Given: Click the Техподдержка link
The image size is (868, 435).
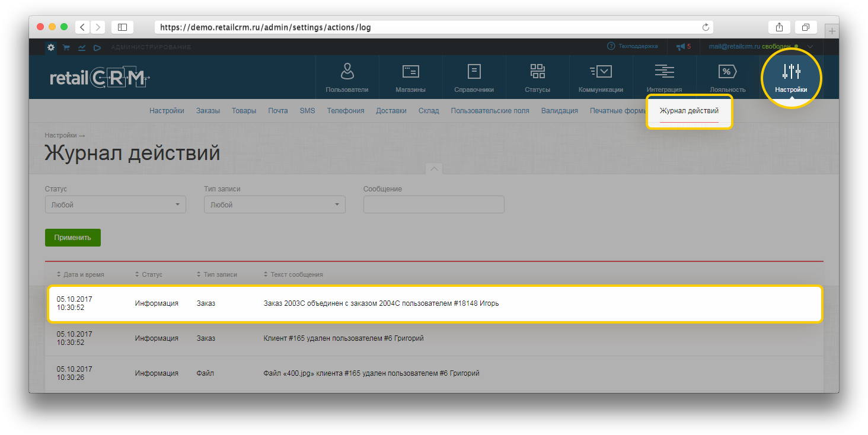Looking at the screenshot, I should [638, 46].
